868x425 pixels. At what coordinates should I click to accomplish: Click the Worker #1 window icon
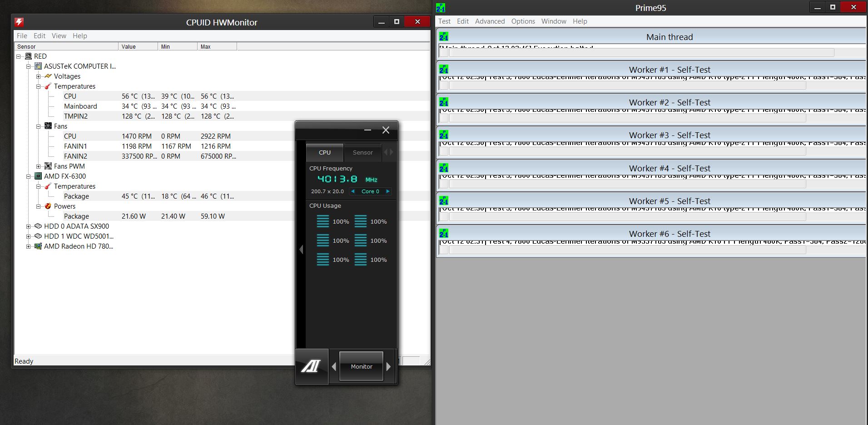pos(444,70)
